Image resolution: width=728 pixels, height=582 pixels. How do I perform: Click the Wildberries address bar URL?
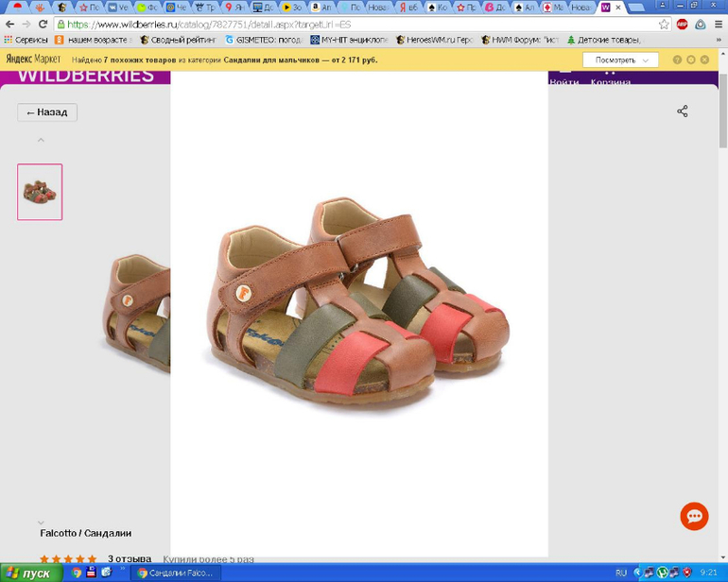pyautogui.click(x=208, y=25)
